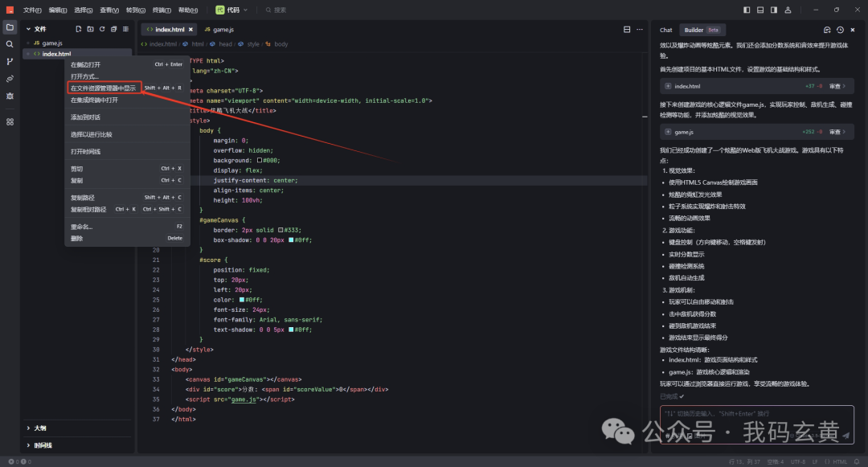Send the message with paper plane icon
The width and height of the screenshot is (868, 467).
coord(845,436)
